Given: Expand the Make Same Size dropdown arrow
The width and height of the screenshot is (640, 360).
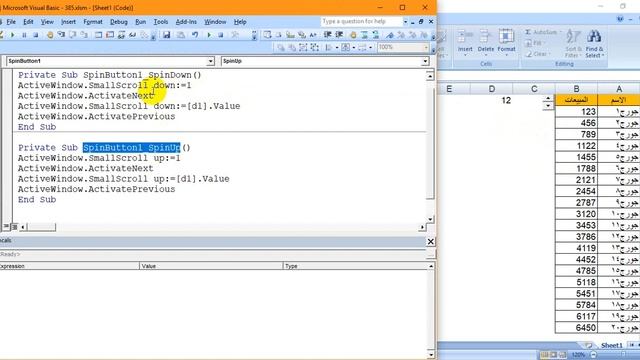Looking at the screenshot, I should click(x=370, y=48).
